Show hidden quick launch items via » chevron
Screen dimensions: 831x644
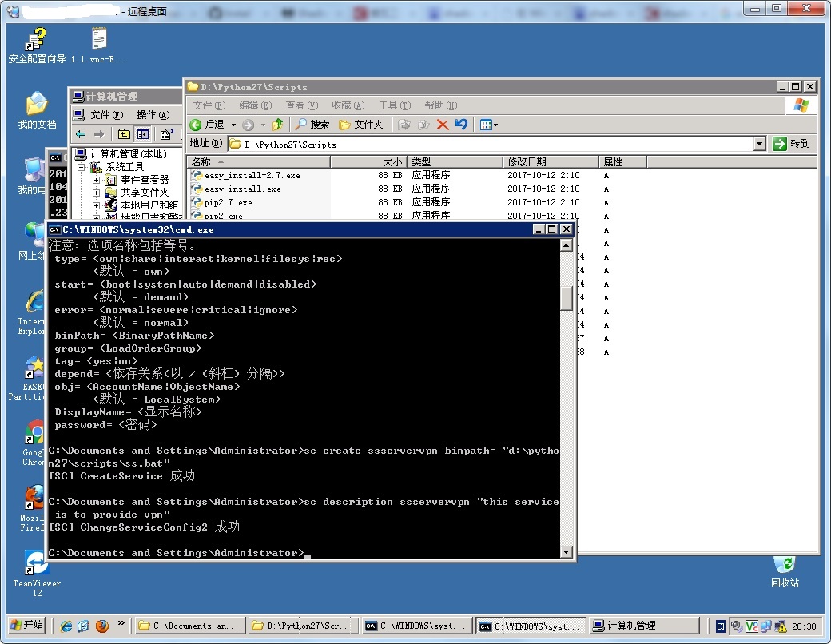pyautogui.click(x=121, y=623)
